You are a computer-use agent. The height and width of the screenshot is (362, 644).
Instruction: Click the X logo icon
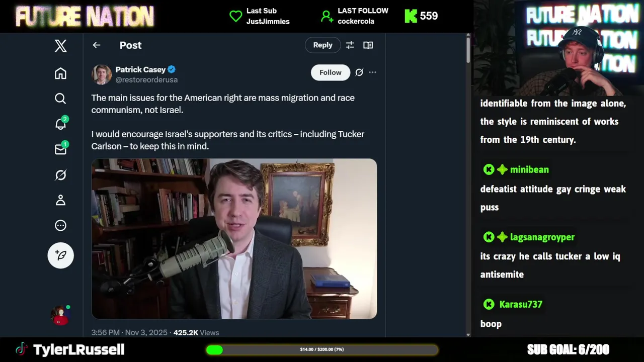click(x=60, y=46)
